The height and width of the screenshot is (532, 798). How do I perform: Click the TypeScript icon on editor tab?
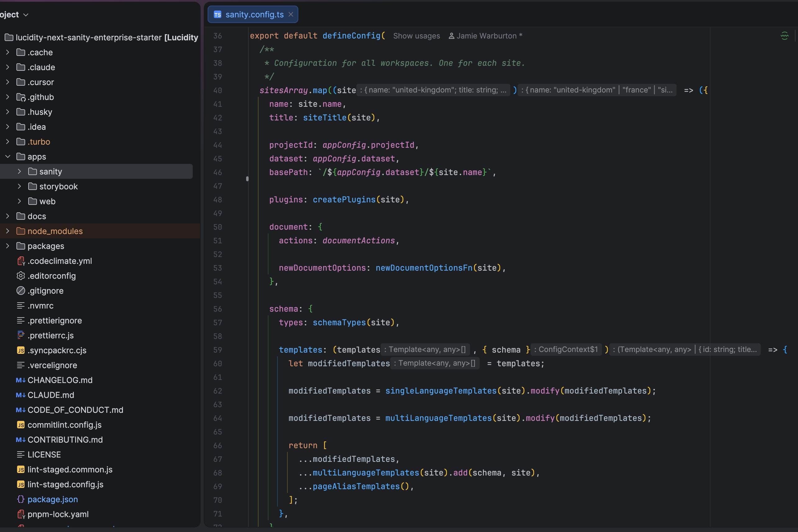218,14
